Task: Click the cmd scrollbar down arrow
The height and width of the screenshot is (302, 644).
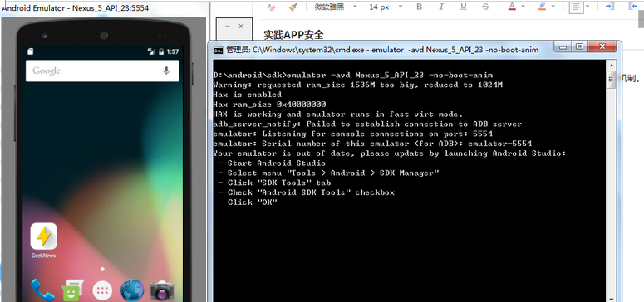Action: 611,299
